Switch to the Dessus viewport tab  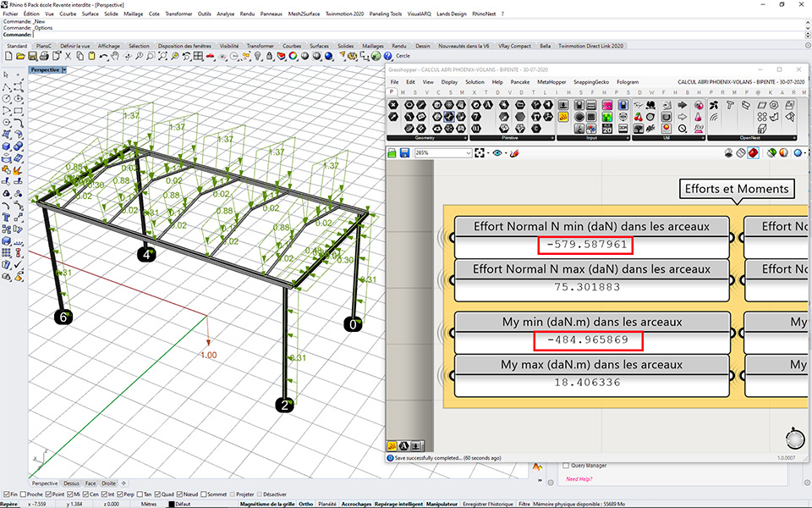71,483
